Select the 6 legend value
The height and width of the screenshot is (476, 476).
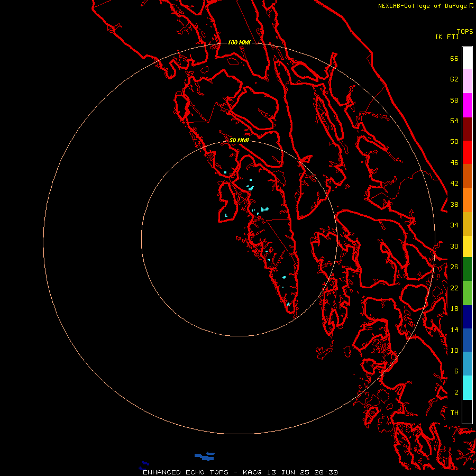tap(456, 371)
